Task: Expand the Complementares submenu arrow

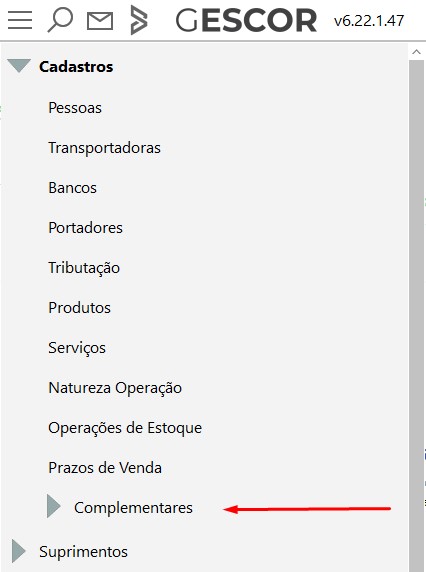Action: pos(54,506)
